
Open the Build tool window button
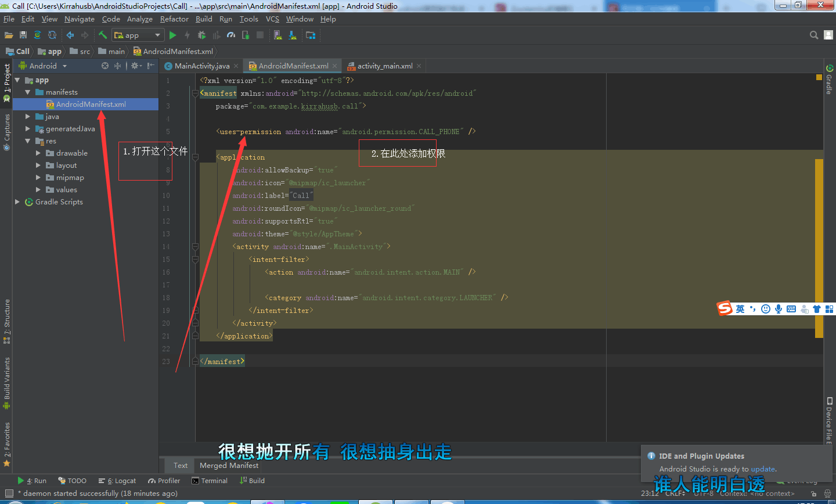coord(252,481)
